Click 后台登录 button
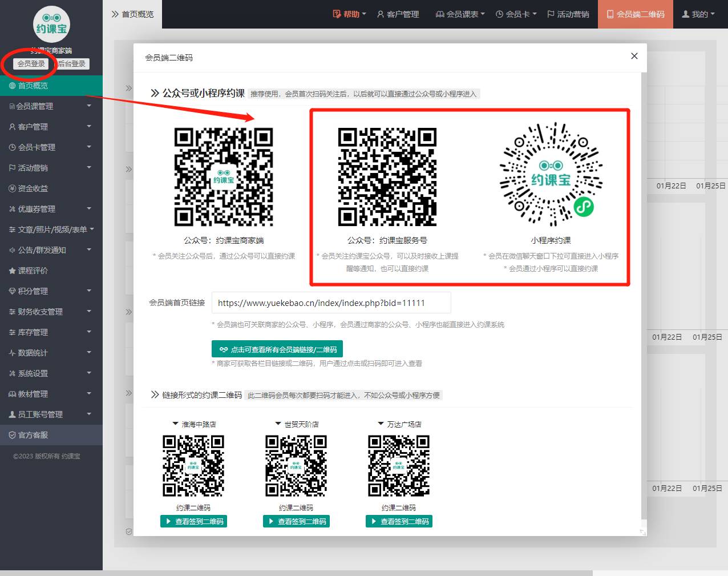 pos(72,64)
